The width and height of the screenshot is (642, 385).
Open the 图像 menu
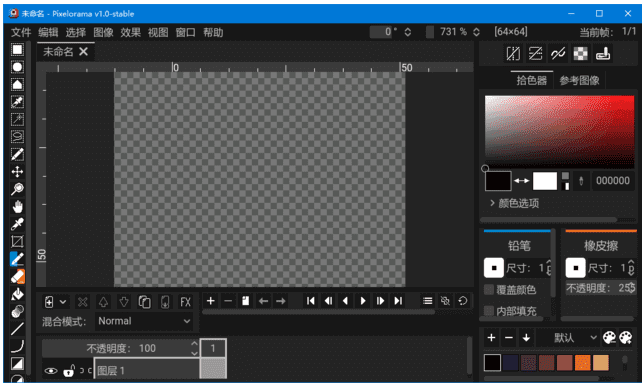[x=103, y=32]
